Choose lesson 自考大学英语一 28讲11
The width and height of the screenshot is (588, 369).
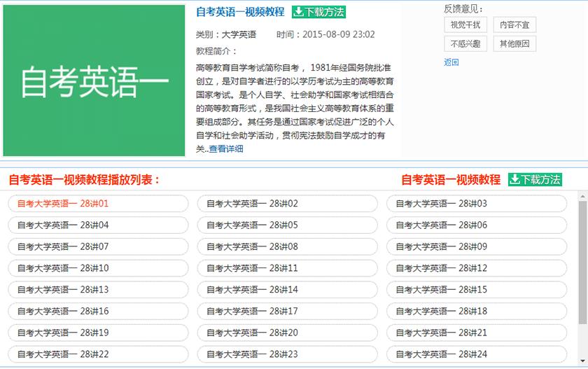pos(288,268)
